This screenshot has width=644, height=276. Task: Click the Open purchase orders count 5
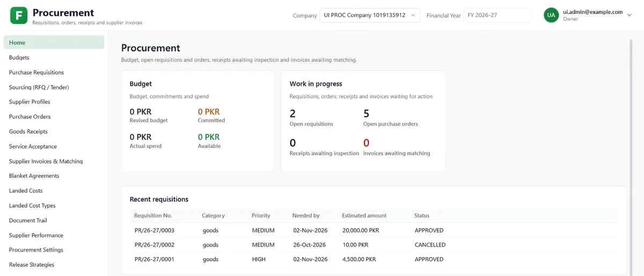click(366, 114)
